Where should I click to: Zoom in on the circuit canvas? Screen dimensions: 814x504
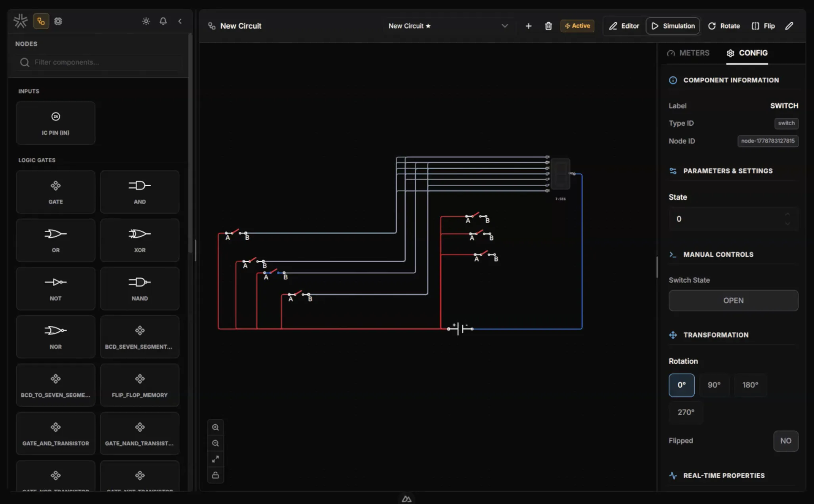215,428
